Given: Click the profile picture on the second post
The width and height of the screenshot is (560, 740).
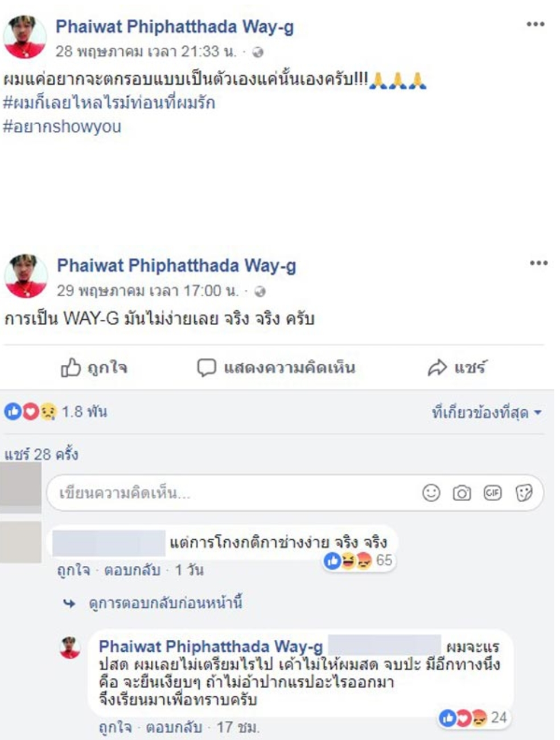Looking at the screenshot, I should pyautogui.click(x=26, y=276).
